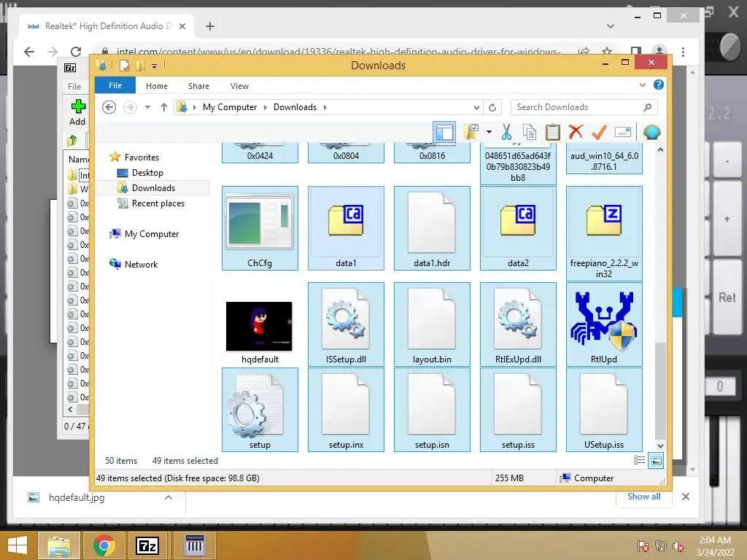Image resolution: width=747 pixels, height=560 pixels.
Task: Toggle the navigation pane layout button
Action: (444, 132)
